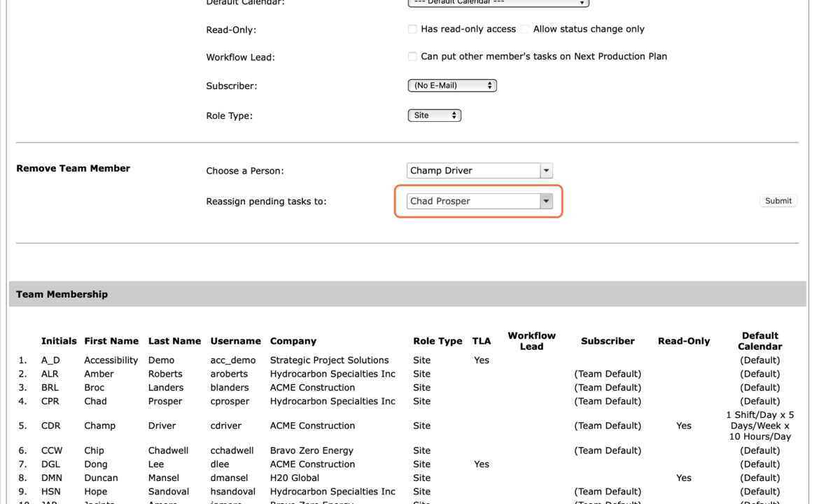Click the First Name column header
The width and height of the screenshot is (819, 504).
click(x=111, y=341)
